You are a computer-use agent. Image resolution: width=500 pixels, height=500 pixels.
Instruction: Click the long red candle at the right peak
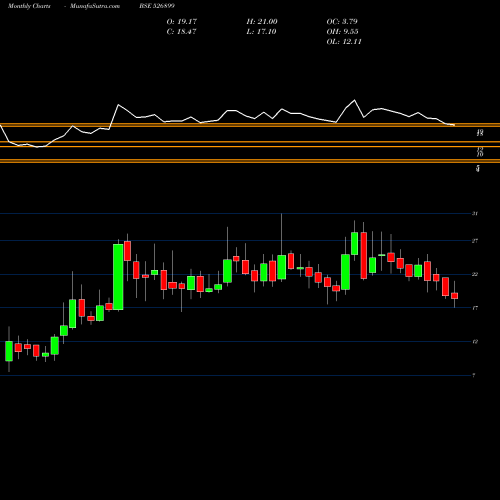click(364, 255)
